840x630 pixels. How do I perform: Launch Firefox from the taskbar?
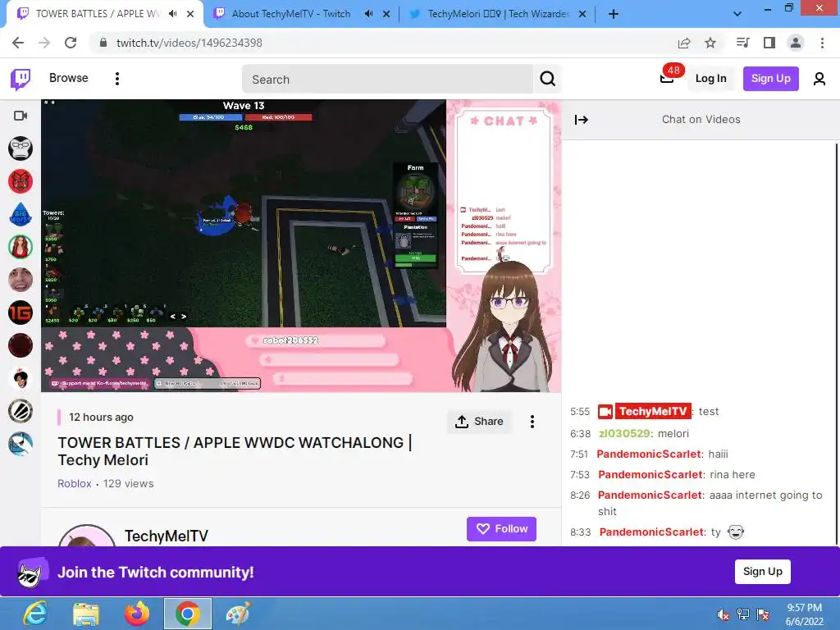coord(137,614)
